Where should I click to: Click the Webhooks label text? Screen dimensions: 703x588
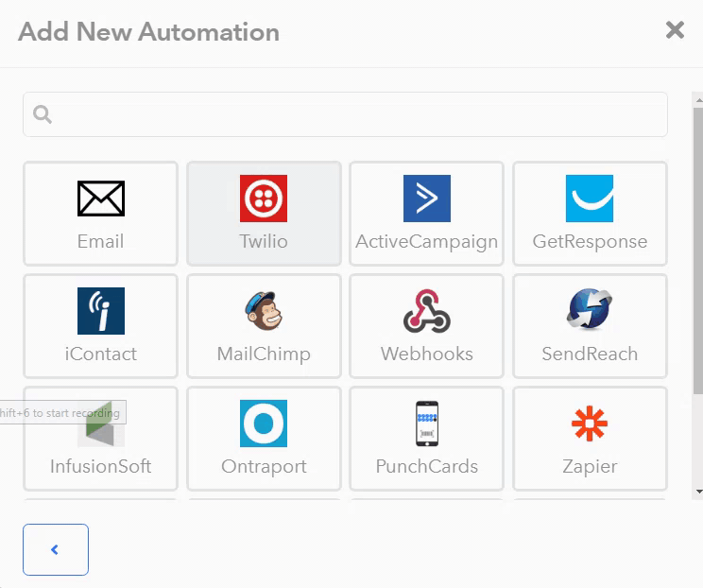(x=427, y=354)
